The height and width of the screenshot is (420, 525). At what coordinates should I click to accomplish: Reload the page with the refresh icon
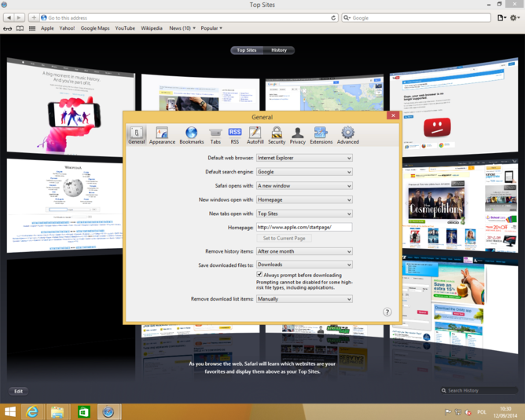point(333,18)
